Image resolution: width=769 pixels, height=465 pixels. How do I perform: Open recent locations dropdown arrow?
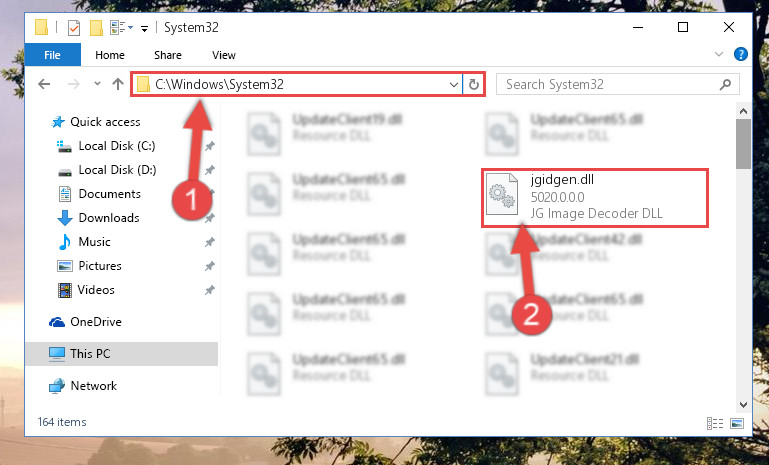pos(97,84)
